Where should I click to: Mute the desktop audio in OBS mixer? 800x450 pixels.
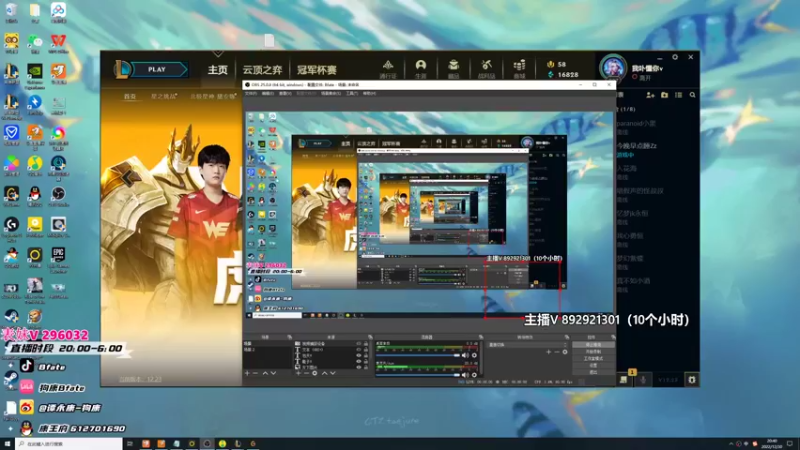tap(465, 355)
